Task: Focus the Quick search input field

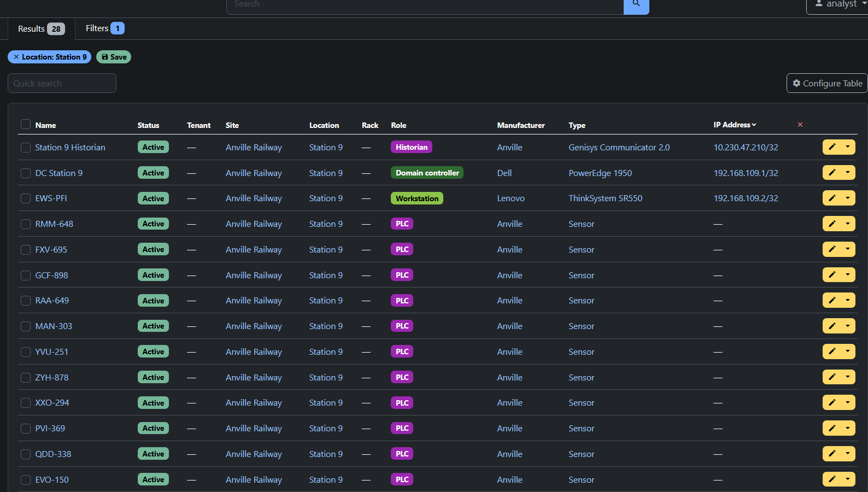Action: (x=62, y=83)
